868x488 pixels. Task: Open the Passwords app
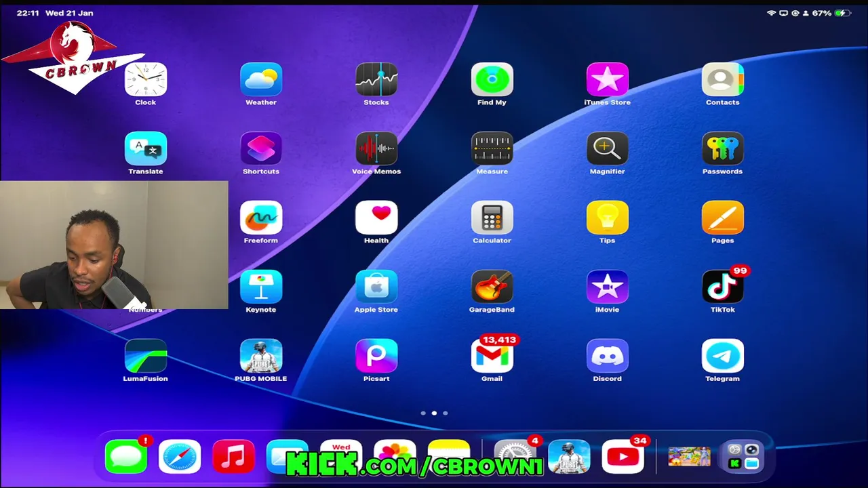point(722,148)
